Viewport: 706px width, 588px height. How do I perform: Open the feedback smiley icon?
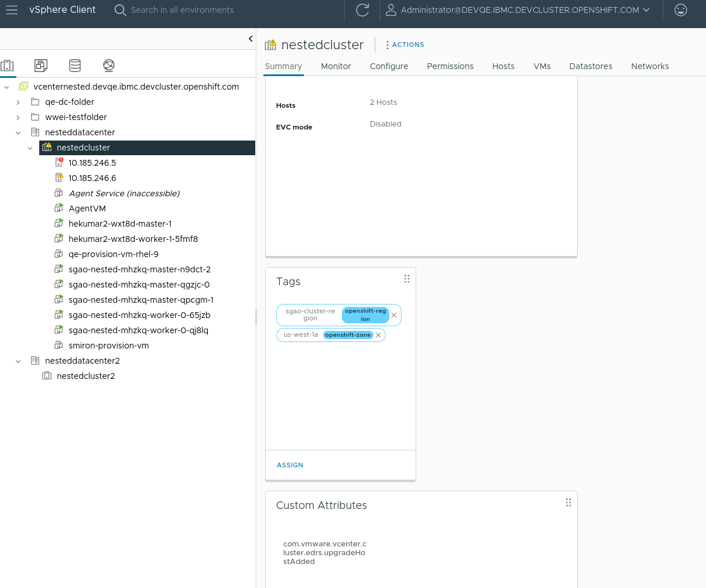click(680, 10)
